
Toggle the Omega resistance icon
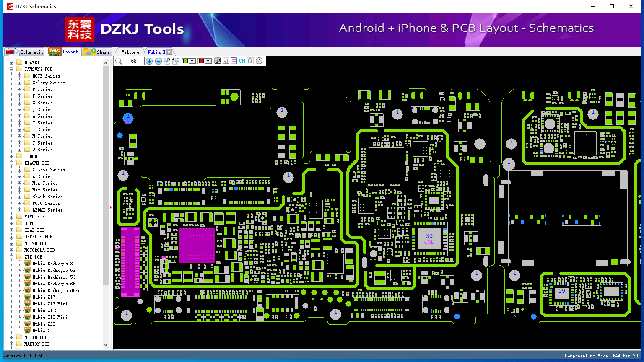point(250,61)
